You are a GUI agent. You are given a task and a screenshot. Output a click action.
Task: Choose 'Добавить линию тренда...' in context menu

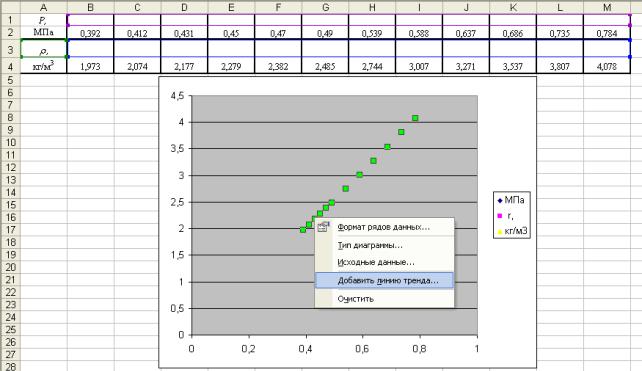click(384, 281)
